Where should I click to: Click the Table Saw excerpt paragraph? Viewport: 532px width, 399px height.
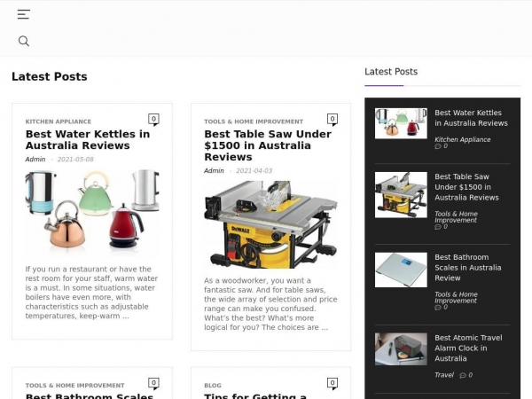pyautogui.click(x=270, y=304)
